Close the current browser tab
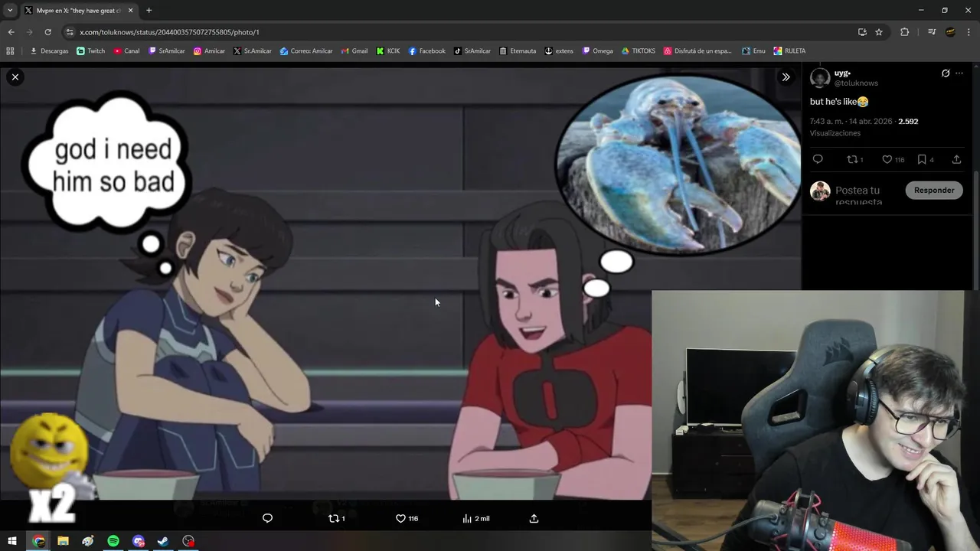 (x=130, y=11)
